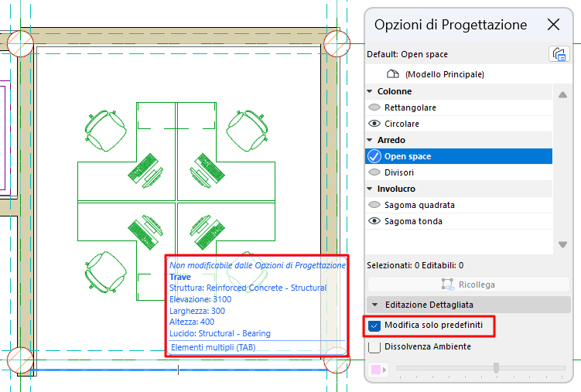Image resolution: width=581 pixels, height=392 pixels.
Task: Click the Dissolvenza slider handle
Action: click(496, 367)
